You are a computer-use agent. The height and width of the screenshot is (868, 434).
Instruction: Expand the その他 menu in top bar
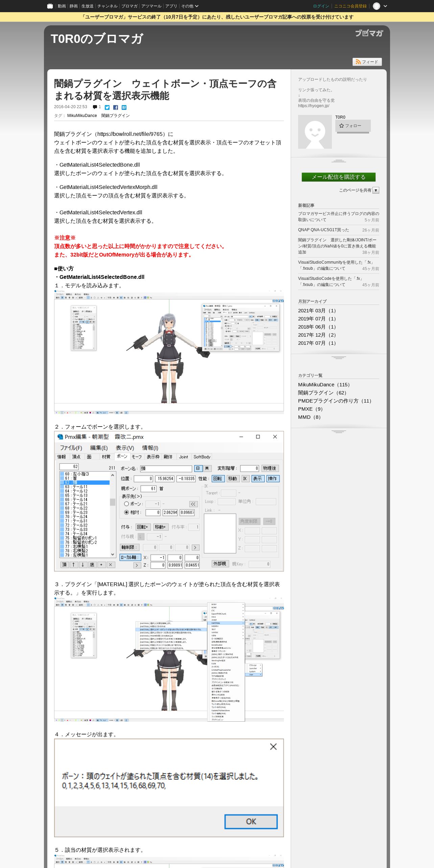190,6
